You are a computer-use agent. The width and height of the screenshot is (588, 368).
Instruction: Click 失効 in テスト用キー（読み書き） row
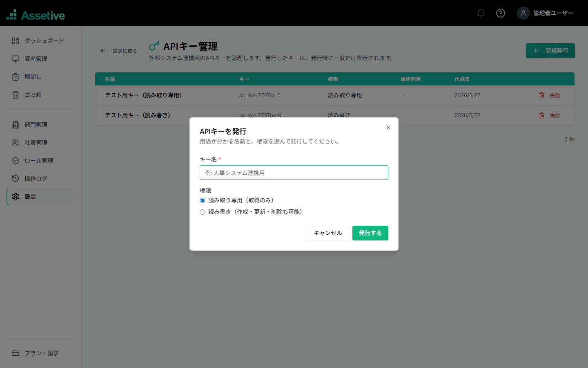pos(555,115)
